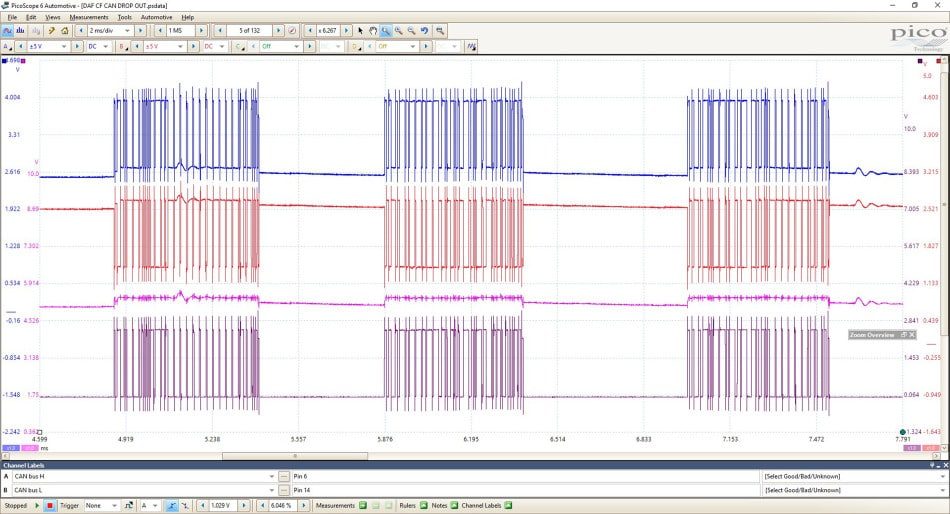
Task: Toggle the Channel Labels panel button
Action: (508, 506)
